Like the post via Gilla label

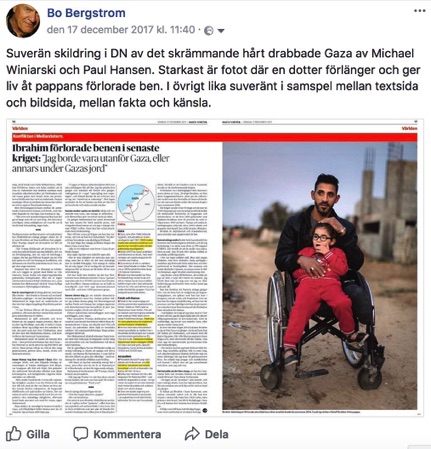coord(38,434)
